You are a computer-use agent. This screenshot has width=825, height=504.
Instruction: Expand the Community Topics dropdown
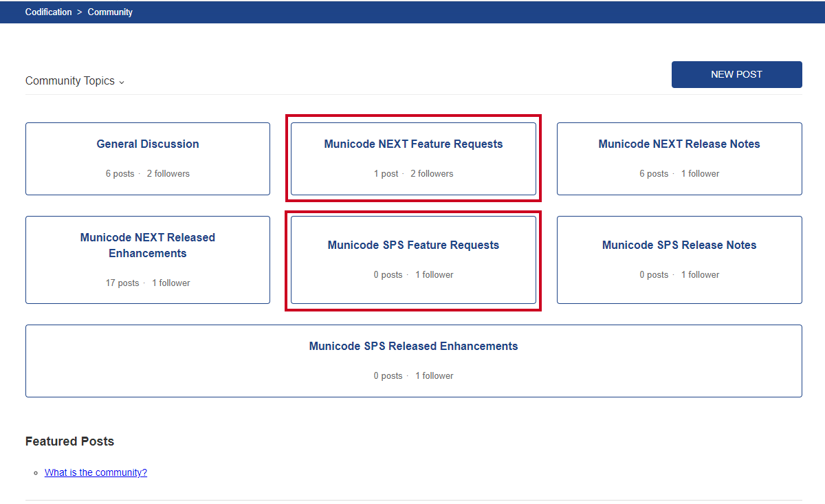pos(75,80)
